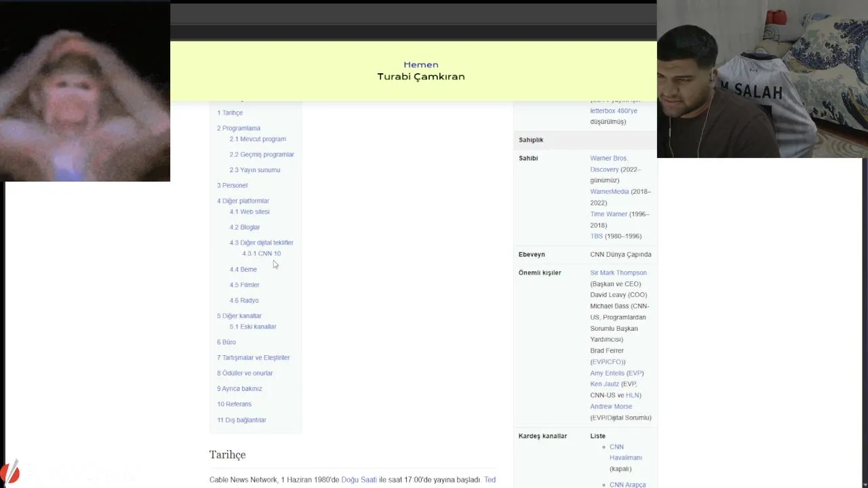The width and height of the screenshot is (868, 488).
Task: Click the Turabi Çamkıran notification banner
Action: 414,71
